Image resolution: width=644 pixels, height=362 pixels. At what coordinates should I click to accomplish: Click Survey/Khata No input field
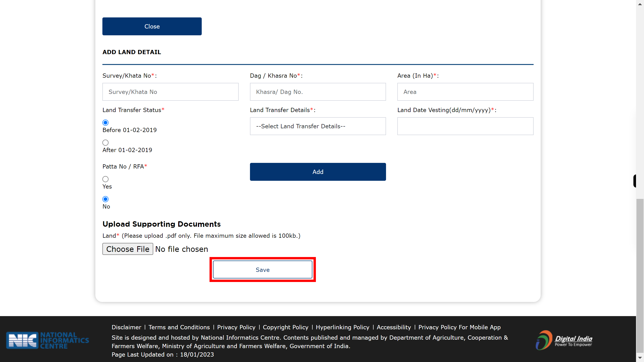pos(170,92)
